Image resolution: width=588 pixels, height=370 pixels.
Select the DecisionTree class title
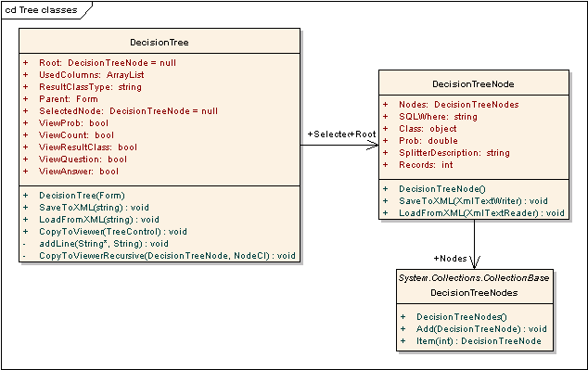pos(160,43)
